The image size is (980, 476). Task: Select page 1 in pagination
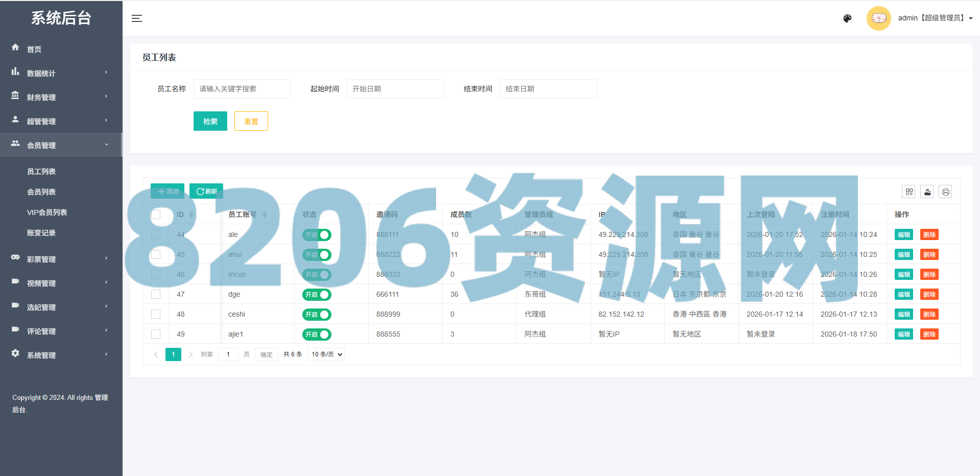tap(173, 354)
